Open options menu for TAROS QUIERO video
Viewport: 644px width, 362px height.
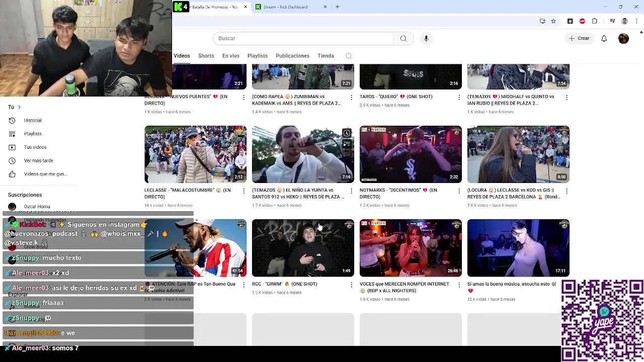coord(459,98)
